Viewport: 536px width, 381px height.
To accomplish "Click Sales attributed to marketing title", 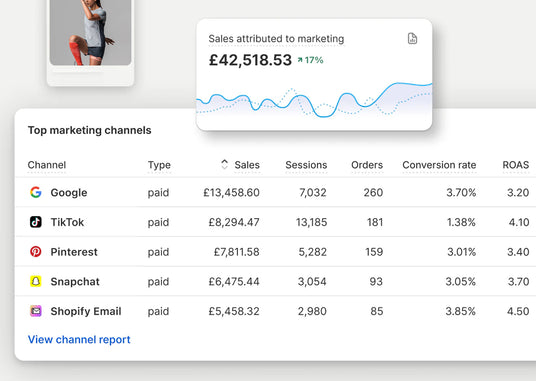I will pyautogui.click(x=276, y=39).
